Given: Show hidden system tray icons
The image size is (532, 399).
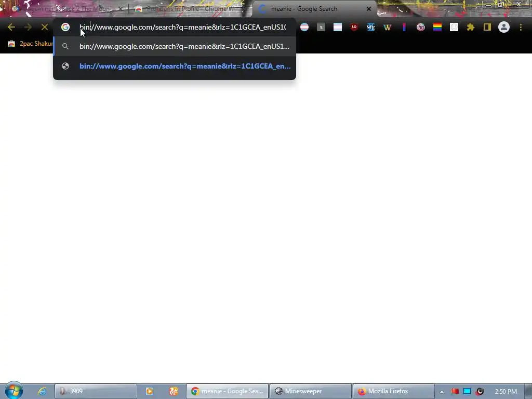Looking at the screenshot, I should point(442,392).
